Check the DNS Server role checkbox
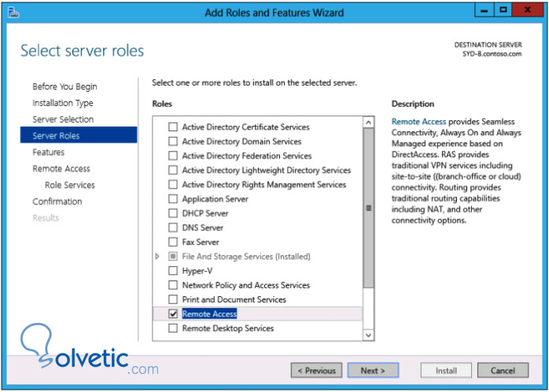Viewport: 549px width, 392px height. click(173, 227)
